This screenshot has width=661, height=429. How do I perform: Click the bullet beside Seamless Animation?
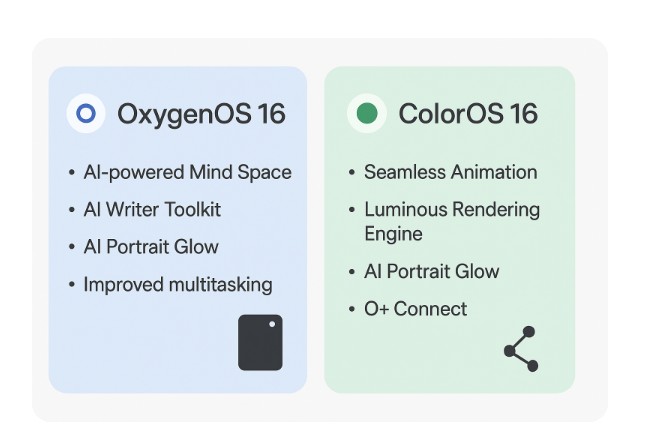pyautogui.click(x=352, y=173)
